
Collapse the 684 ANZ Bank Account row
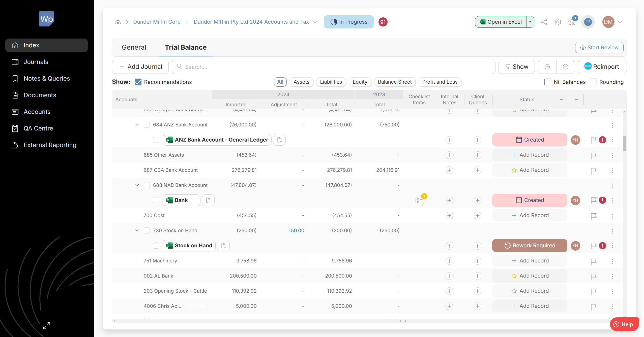137,125
